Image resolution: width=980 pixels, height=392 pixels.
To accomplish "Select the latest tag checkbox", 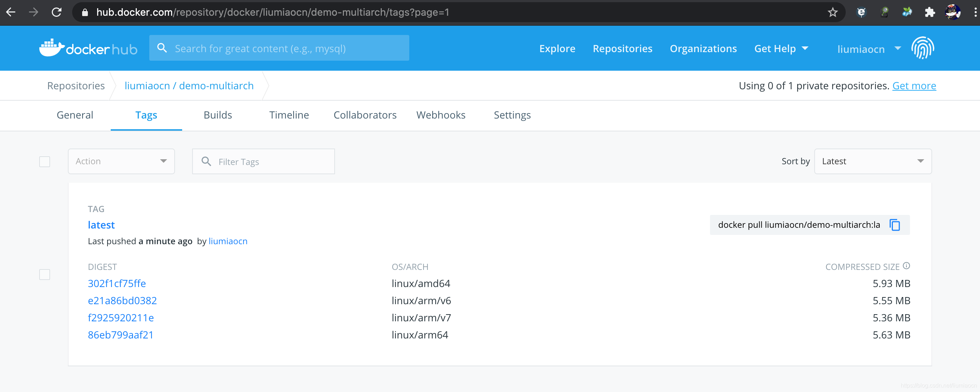I will (45, 275).
